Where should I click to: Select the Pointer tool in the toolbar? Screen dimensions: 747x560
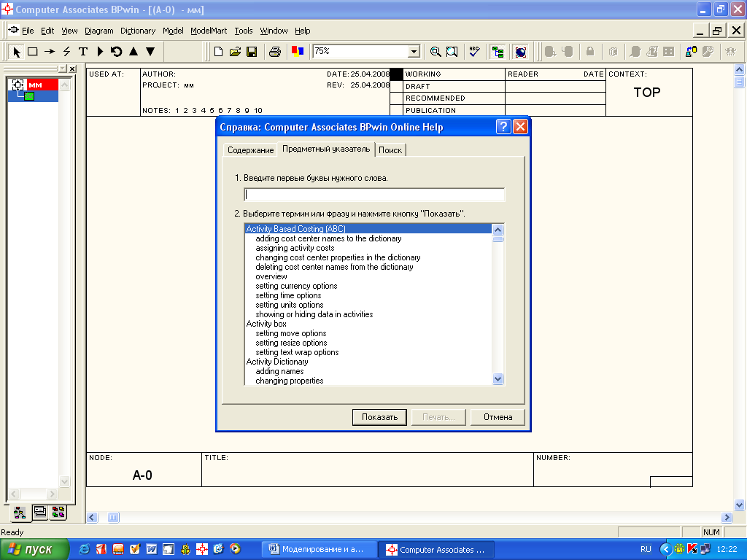point(16,52)
